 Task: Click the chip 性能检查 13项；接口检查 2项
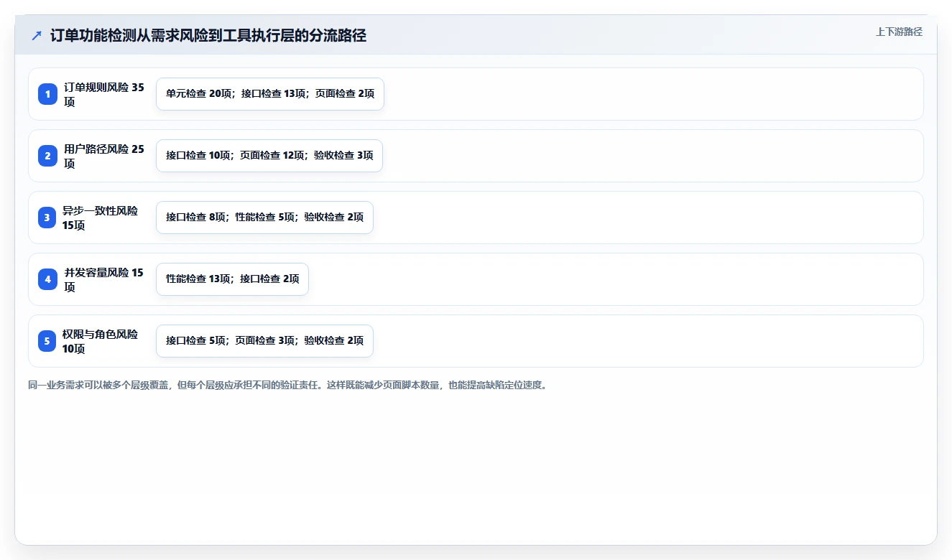232,279
